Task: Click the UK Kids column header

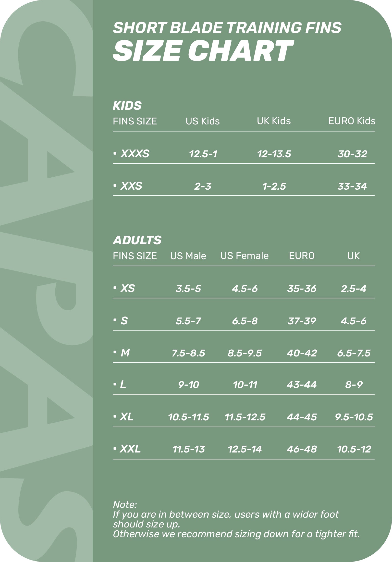Action: [x=274, y=121]
